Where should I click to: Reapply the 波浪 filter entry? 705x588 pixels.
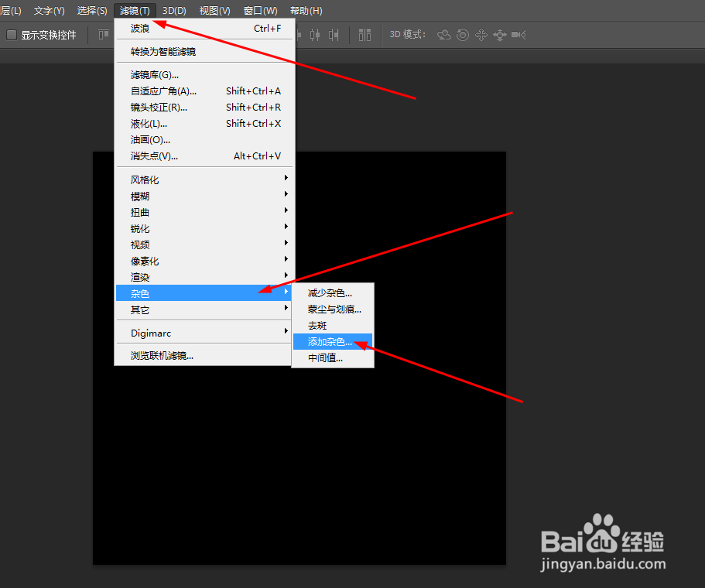pyautogui.click(x=205, y=29)
